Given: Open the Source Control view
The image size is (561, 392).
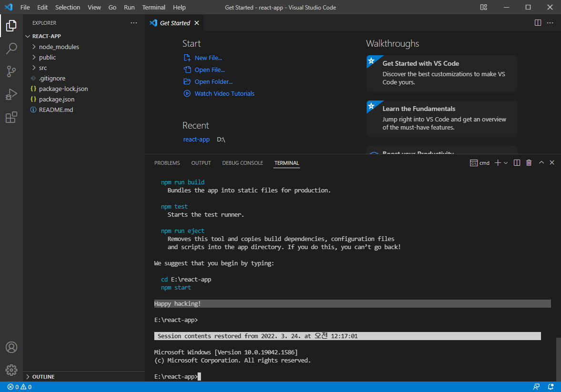Looking at the screenshot, I should coord(11,71).
